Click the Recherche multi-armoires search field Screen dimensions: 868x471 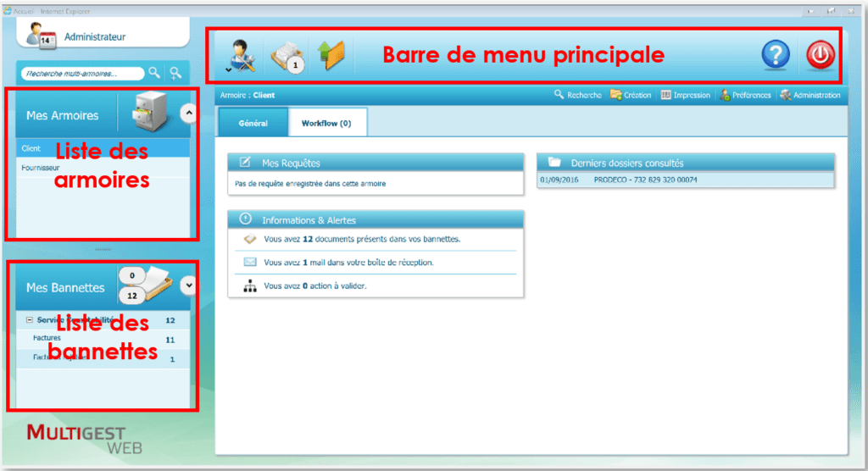coord(81,74)
